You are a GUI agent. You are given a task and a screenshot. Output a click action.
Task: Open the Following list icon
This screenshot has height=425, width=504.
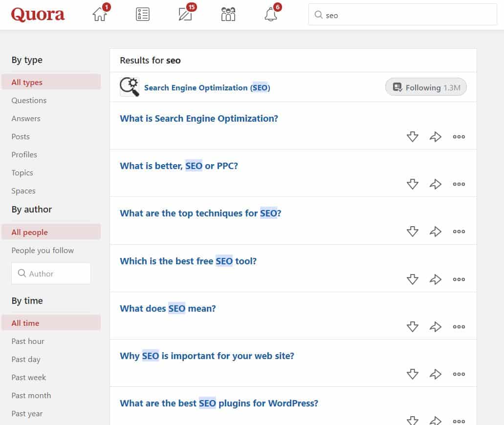tap(142, 14)
